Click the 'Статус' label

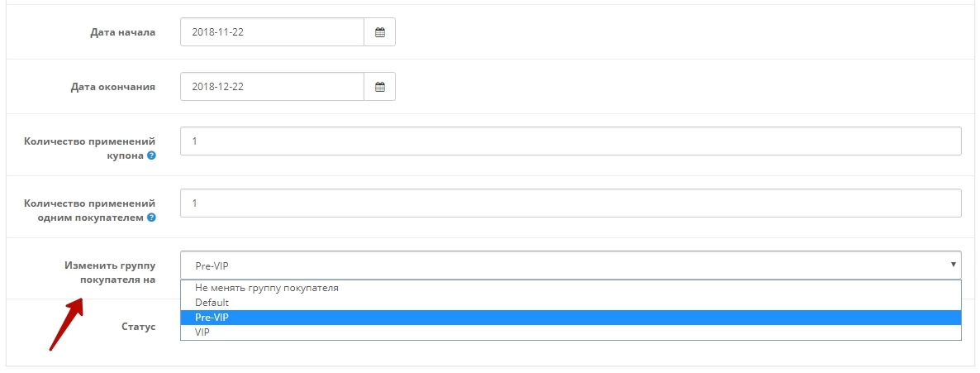[x=139, y=328]
